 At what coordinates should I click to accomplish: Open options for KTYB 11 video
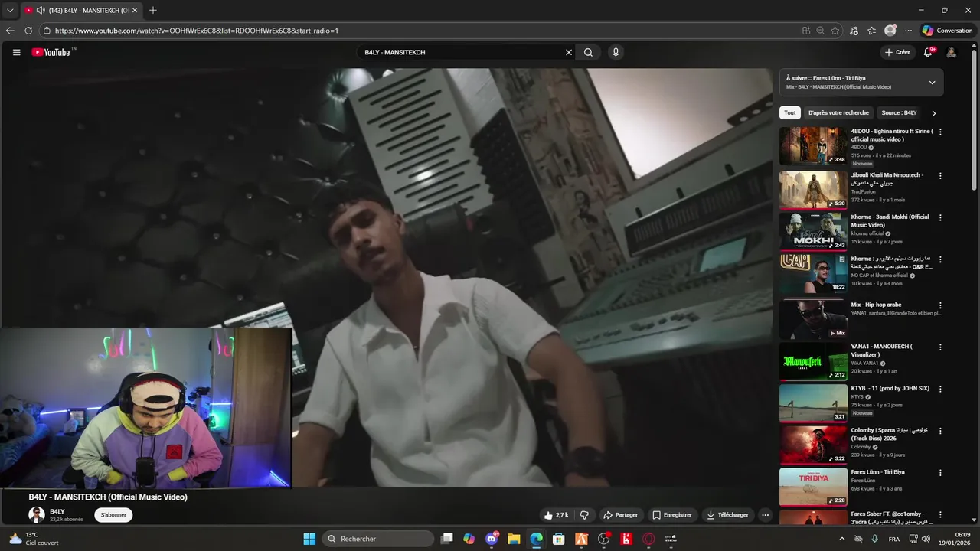click(x=940, y=389)
